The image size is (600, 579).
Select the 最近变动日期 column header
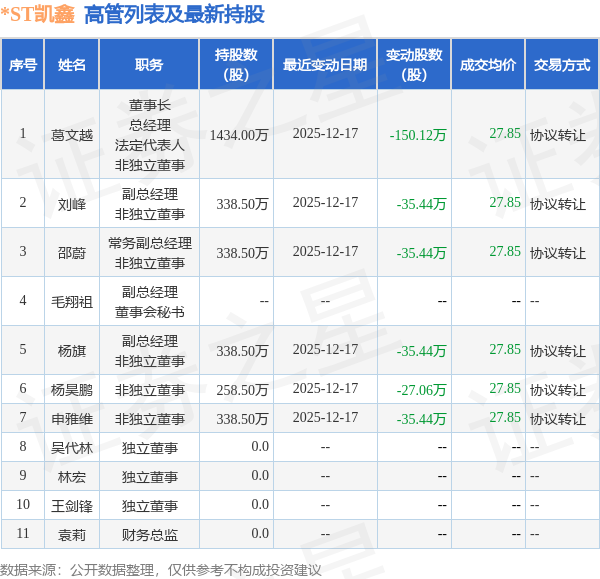coord(325,64)
